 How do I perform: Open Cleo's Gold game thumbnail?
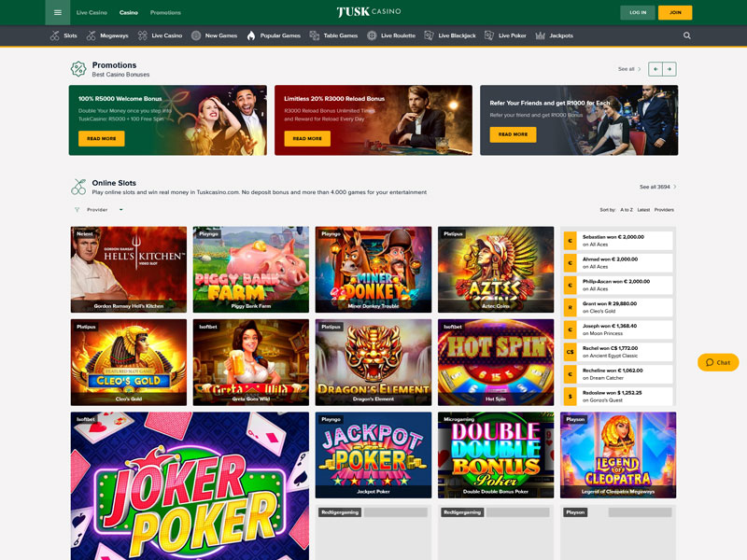click(x=129, y=362)
